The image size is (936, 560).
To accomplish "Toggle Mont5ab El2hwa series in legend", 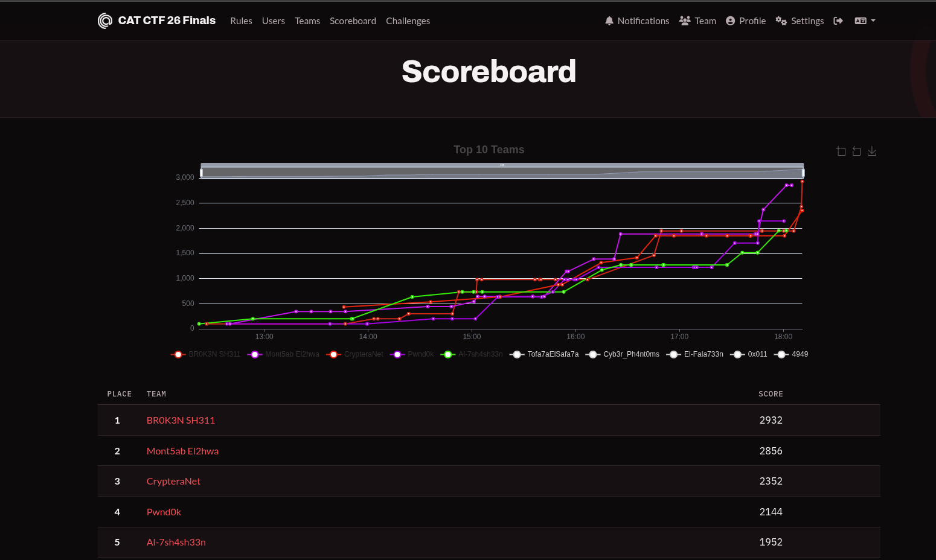I will point(283,354).
